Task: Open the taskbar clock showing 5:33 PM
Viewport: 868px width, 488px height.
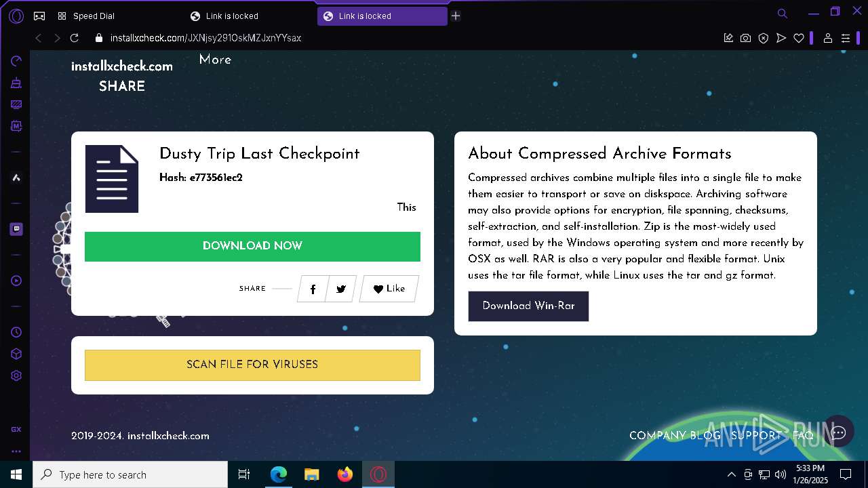Action: pyautogui.click(x=810, y=474)
